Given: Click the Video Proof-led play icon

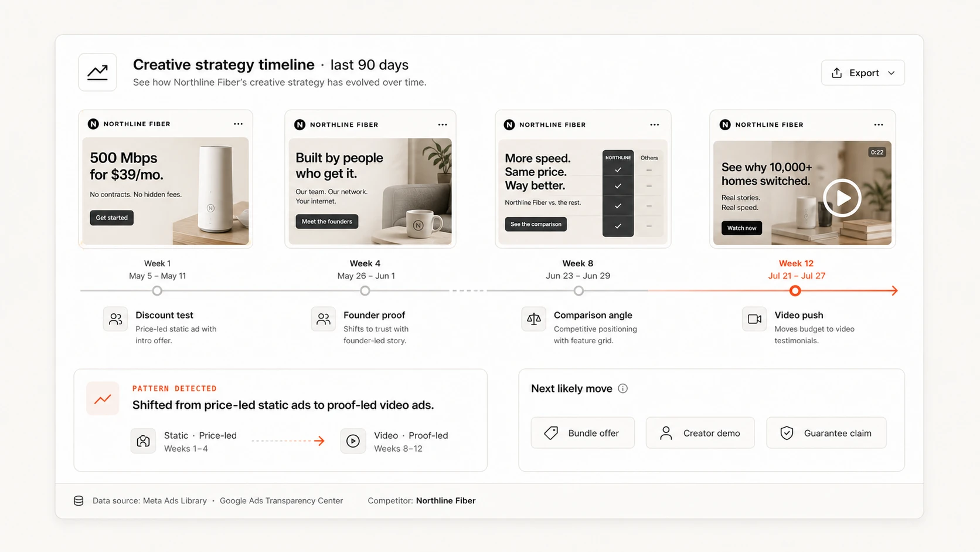Looking at the screenshot, I should tap(353, 441).
